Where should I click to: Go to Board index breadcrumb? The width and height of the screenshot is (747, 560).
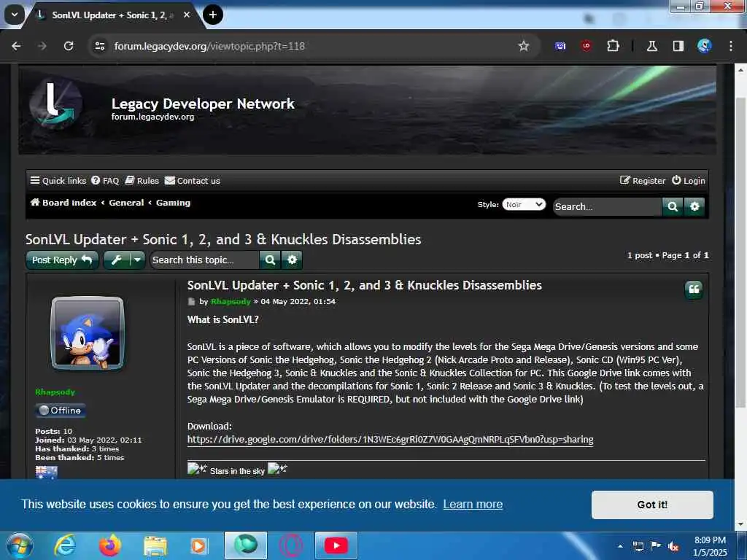[x=63, y=203]
